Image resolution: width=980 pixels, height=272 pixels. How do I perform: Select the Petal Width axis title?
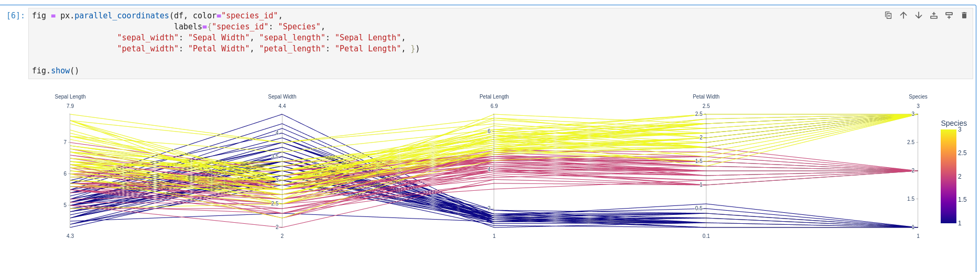[706, 96]
